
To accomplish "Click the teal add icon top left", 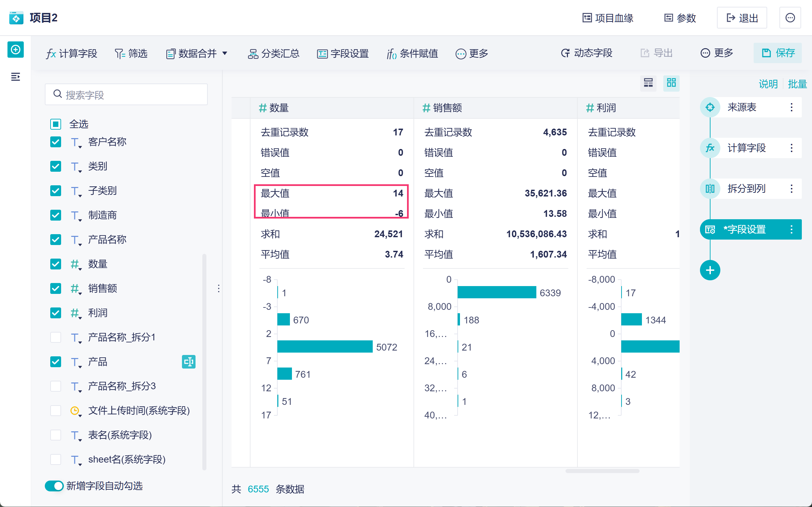I will (x=15, y=50).
